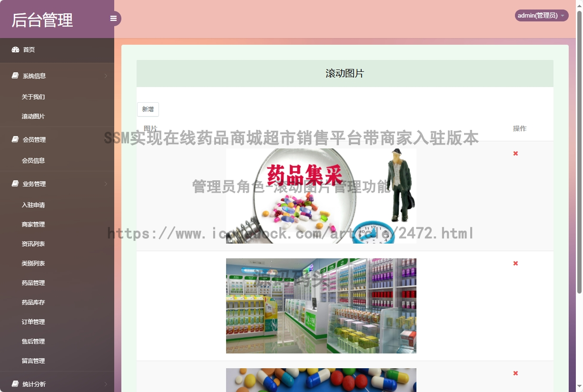Click the 药品集采 magnifier thumbnail
The image size is (583, 392).
pos(321,196)
